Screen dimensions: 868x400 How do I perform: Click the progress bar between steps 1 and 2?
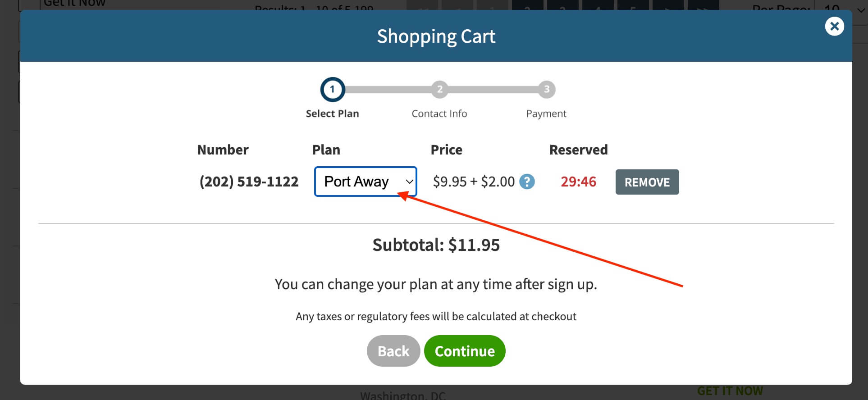pyautogui.click(x=388, y=89)
